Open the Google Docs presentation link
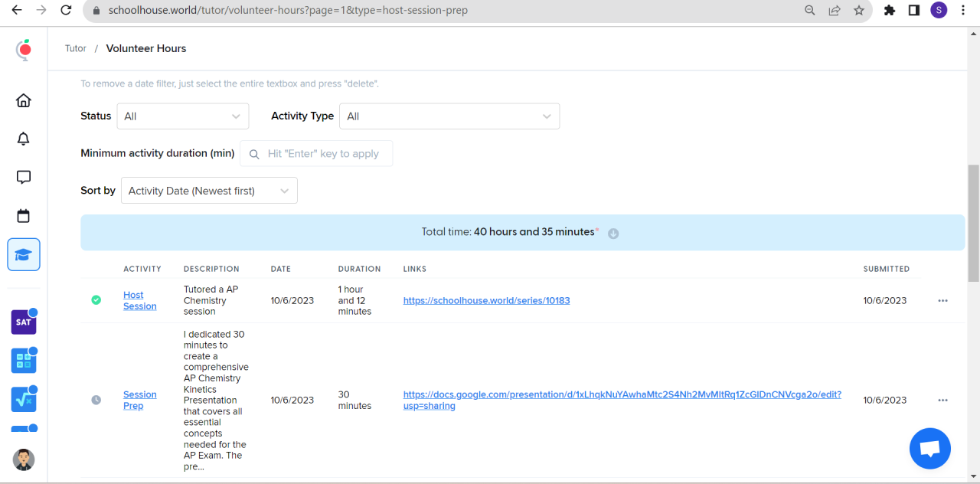The image size is (980, 484). (622, 400)
